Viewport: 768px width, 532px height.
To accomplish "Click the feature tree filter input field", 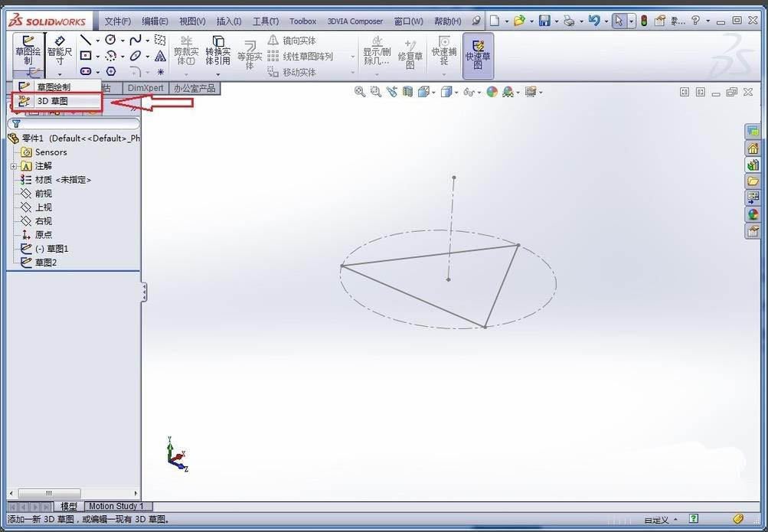I will coord(74,123).
